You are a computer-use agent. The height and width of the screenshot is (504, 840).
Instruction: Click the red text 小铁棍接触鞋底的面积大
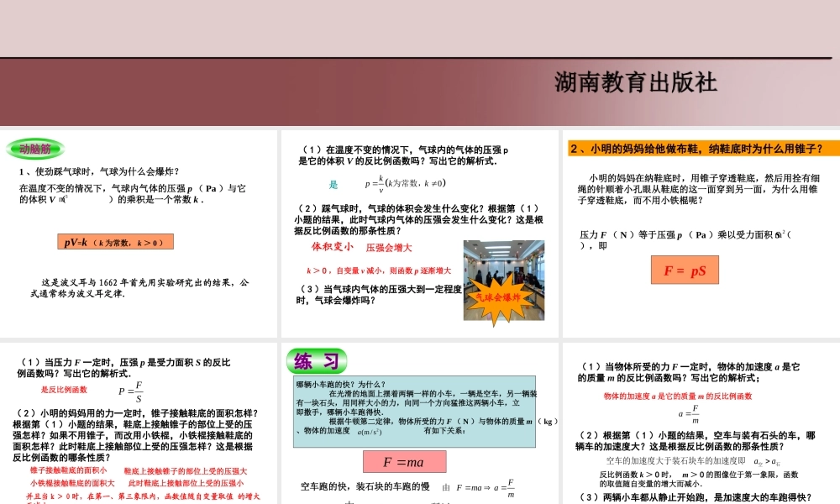click(x=72, y=483)
